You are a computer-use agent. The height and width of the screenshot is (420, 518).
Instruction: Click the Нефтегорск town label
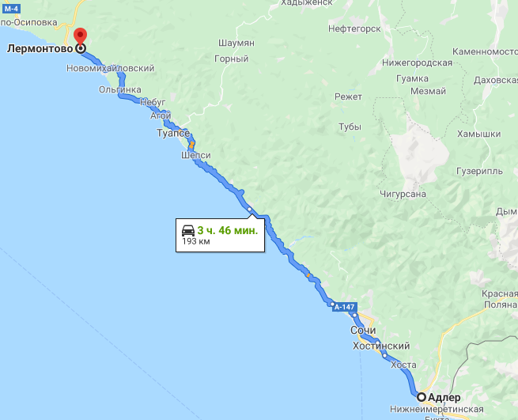pyautogui.click(x=354, y=29)
